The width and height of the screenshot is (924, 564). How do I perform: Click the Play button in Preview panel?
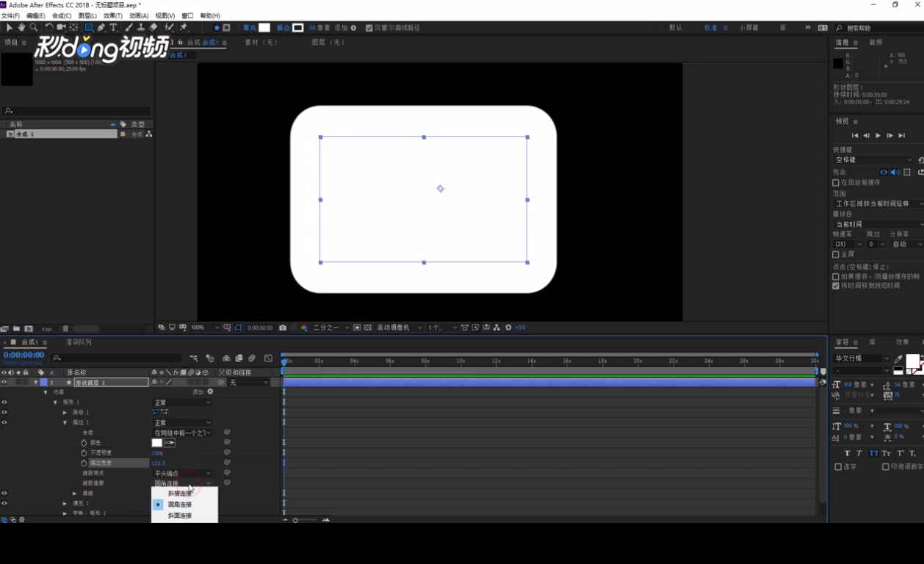point(878,136)
